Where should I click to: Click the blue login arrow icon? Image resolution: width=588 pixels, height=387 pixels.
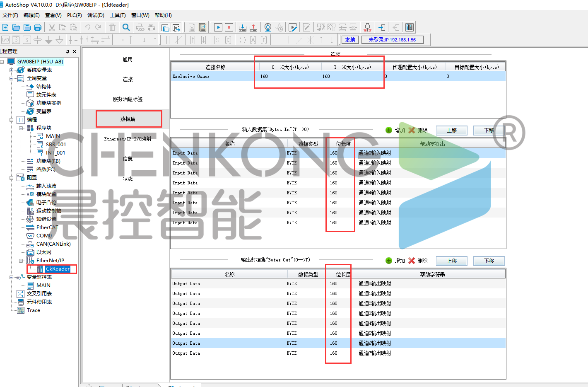click(382, 27)
